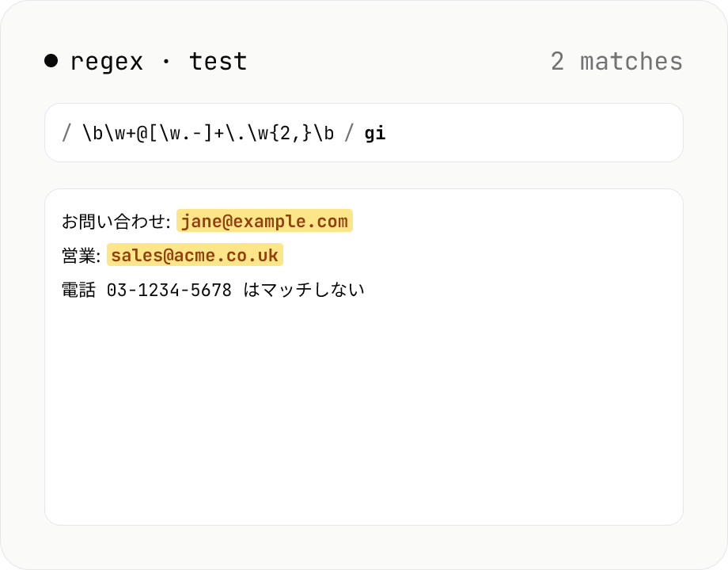Click the 電話 label at line start

78,290
